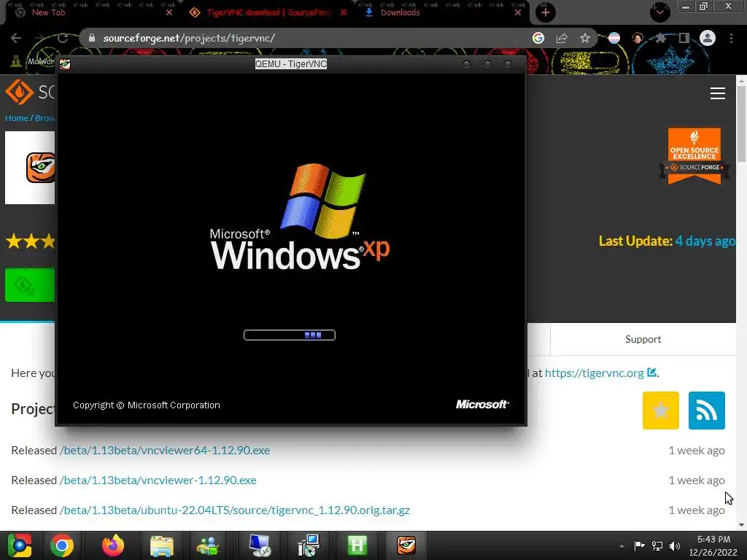Viewport: 747px width, 560px height.
Task: Close the TigerVNC SourceForge tab
Action: [x=344, y=13]
